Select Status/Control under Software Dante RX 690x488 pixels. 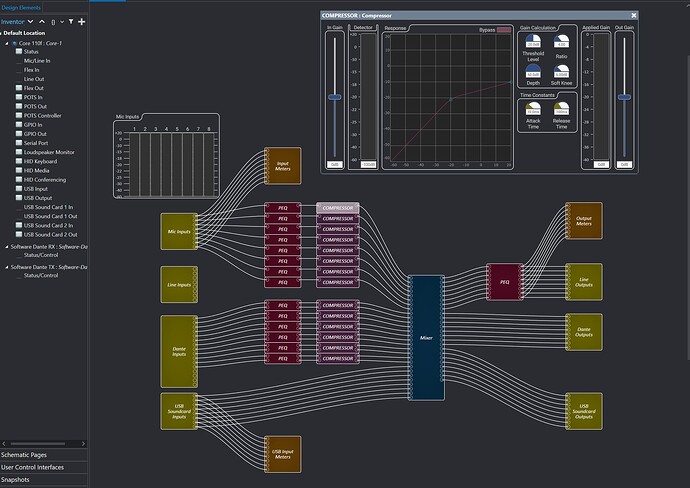tap(41, 255)
